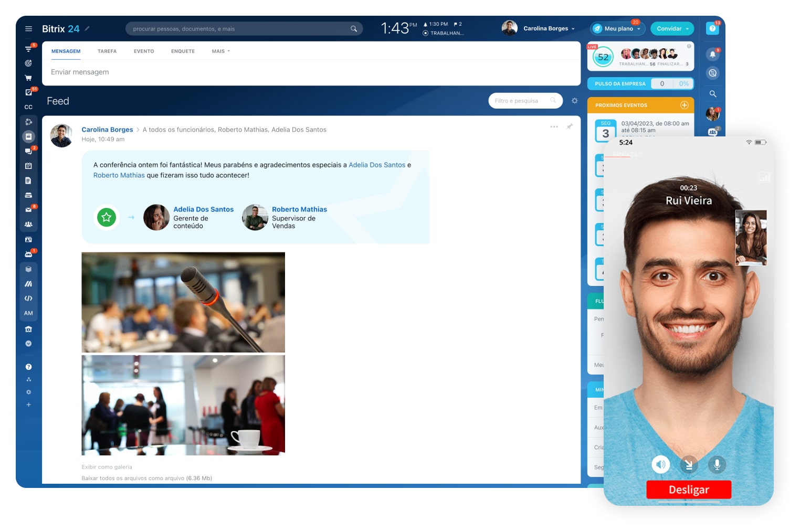Viewport: 800px width, 532px height.
Task: Switch to the Tarefa tab
Action: [107, 51]
